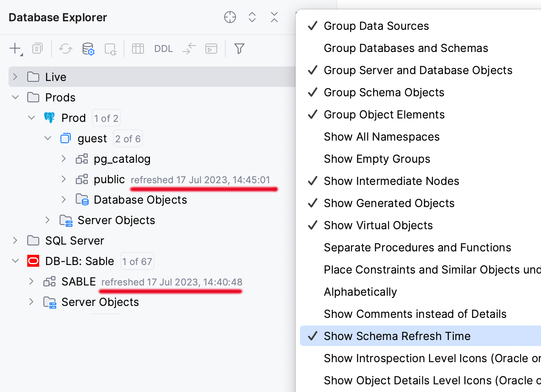Collapse the Prods folder
The width and height of the screenshot is (541, 392).
click(x=15, y=98)
